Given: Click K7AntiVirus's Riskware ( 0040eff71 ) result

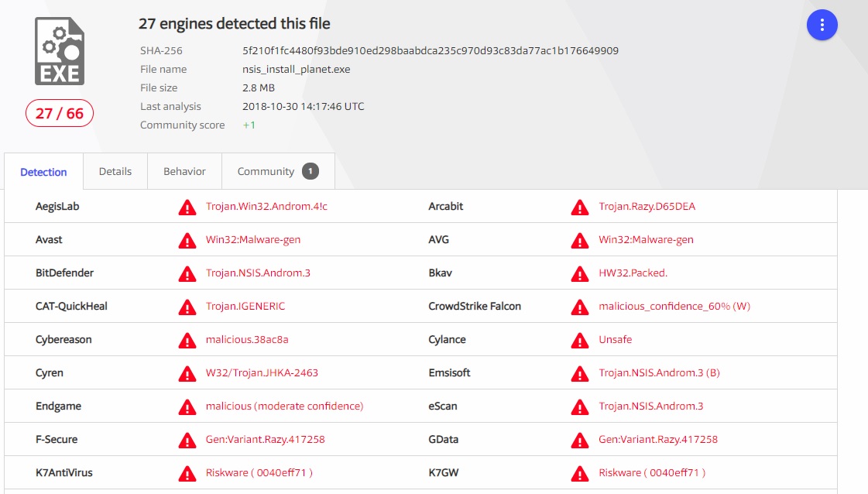Looking at the screenshot, I should coord(259,472).
